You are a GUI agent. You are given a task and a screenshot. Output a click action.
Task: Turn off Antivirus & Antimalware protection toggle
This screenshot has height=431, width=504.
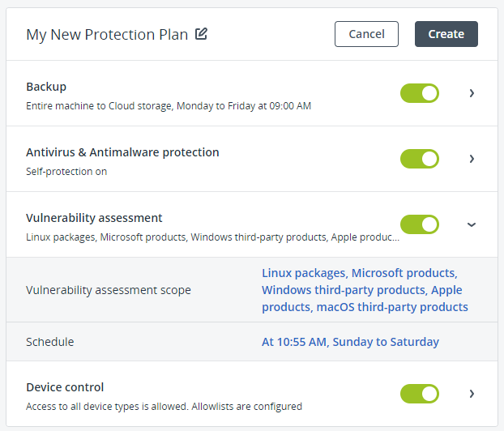pyautogui.click(x=420, y=159)
